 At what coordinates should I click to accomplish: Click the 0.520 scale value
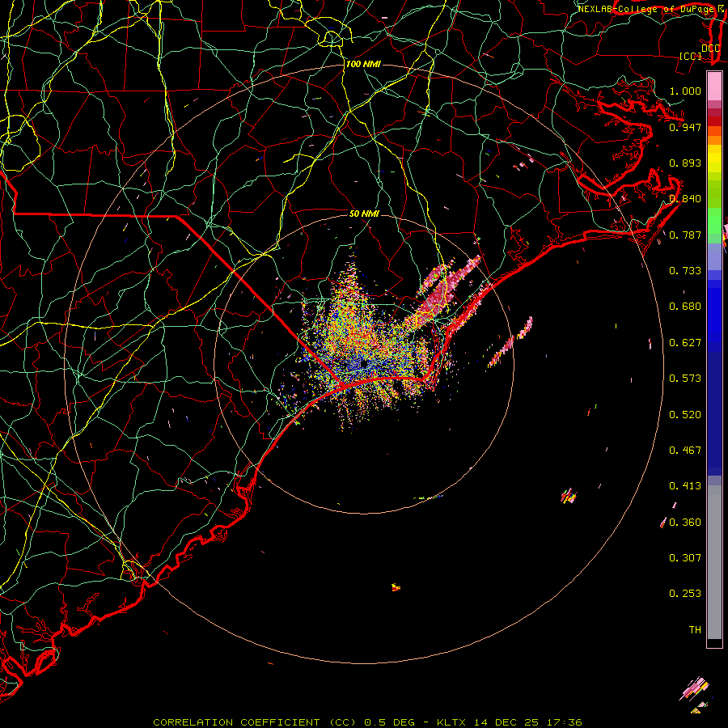pyautogui.click(x=685, y=415)
